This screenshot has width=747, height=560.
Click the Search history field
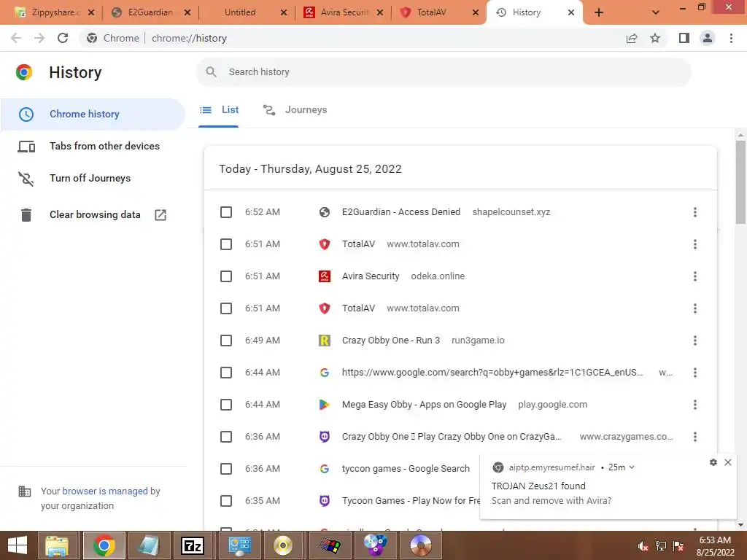[x=444, y=72]
